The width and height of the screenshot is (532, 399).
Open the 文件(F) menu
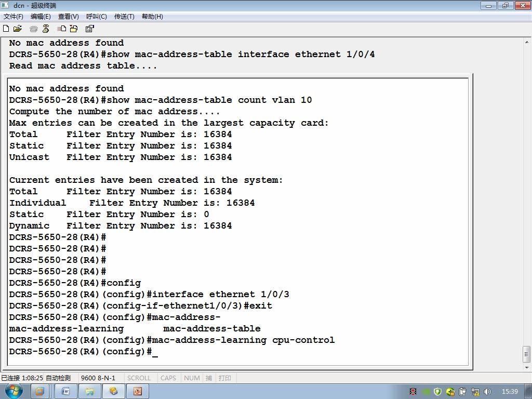[x=13, y=16]
